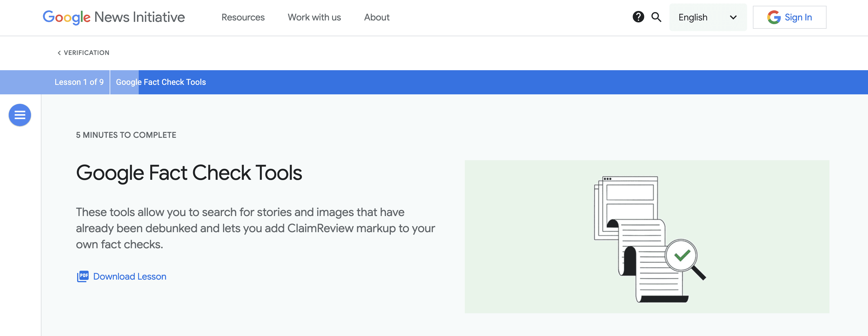Go back to the VERIFICATION section
Image resolution: width=868 pixels, height=336 pixels.
[x=86, y=53]
